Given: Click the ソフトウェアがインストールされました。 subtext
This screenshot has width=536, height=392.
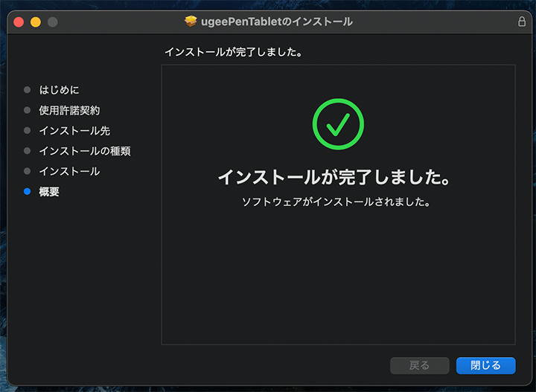Looking at the screenshot, I should 336,202.
